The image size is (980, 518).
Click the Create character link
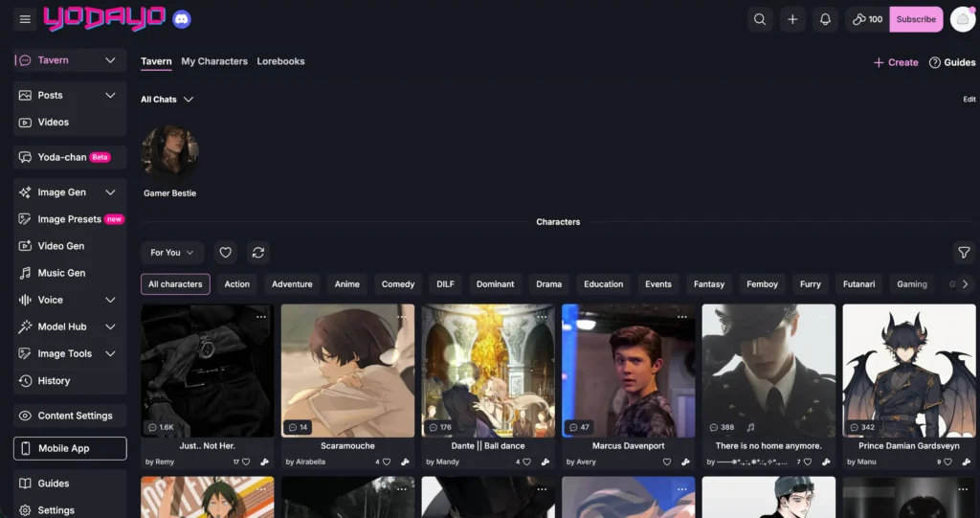coord(896,62)
